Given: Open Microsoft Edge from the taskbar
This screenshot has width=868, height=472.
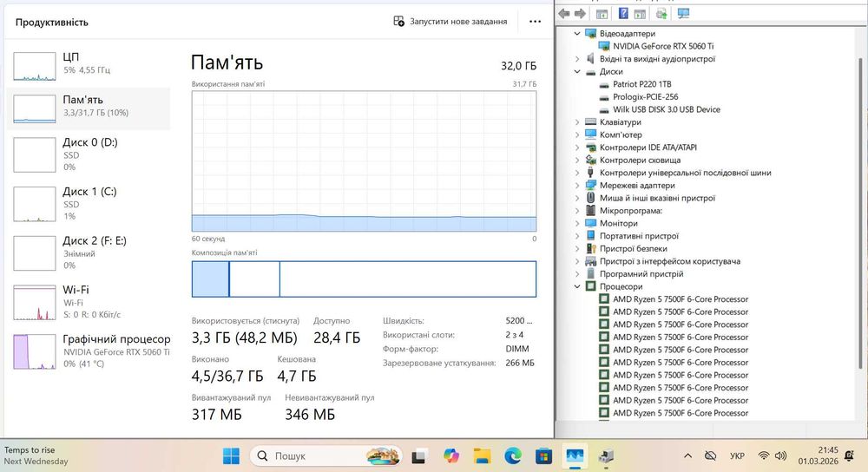Looking at the screenshot, I should coord(513,456).
